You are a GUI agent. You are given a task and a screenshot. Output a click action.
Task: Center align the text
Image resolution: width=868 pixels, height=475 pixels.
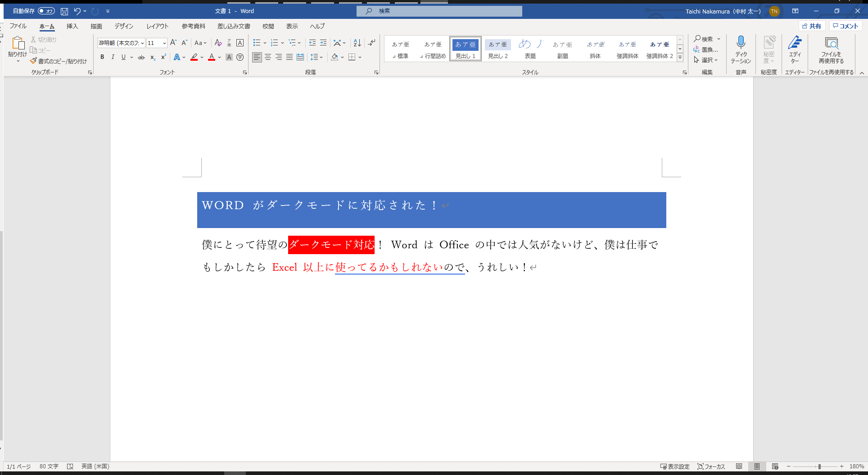click(268, 57)
